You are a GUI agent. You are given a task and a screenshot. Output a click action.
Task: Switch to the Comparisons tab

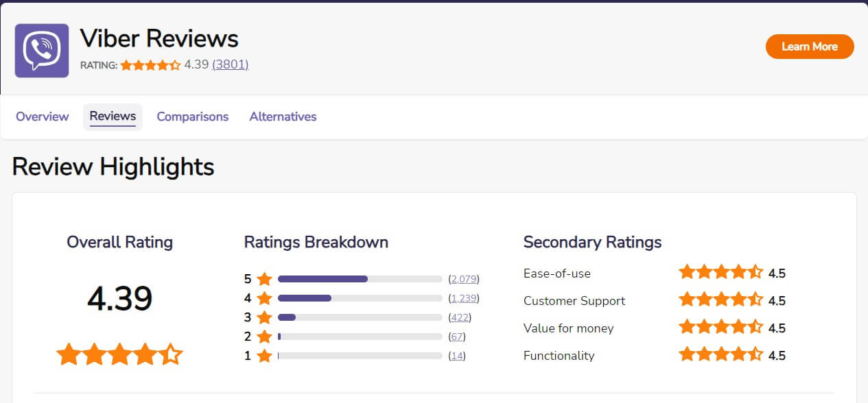(192, 117)
